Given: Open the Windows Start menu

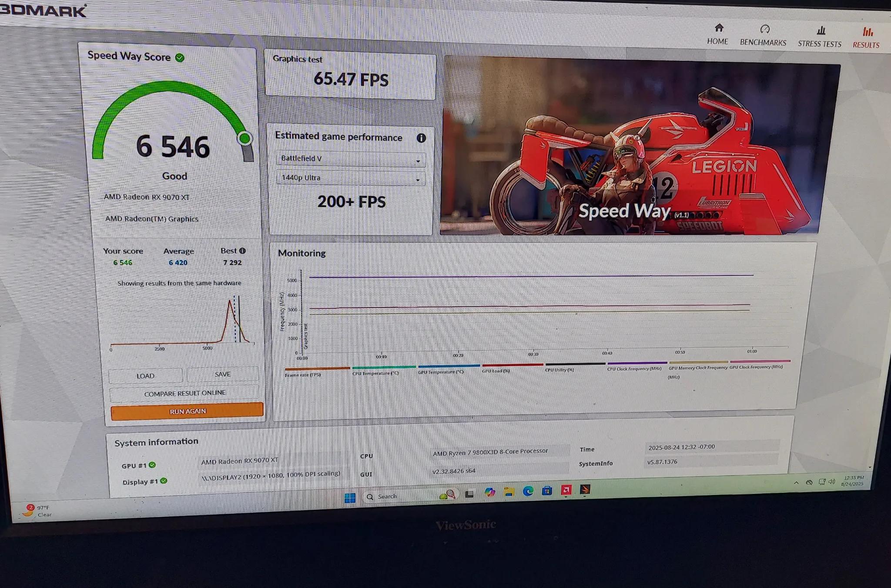Looking at the screenshot, I should coord(350,498).
